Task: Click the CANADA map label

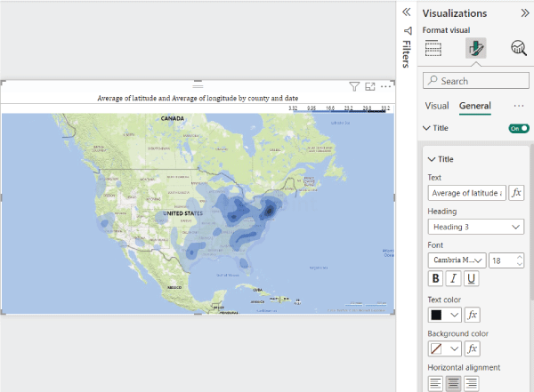Action: (x=173, y=118)
